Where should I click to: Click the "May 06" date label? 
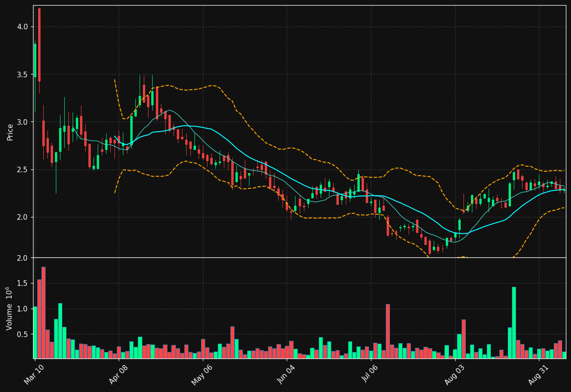coord(202,375)
